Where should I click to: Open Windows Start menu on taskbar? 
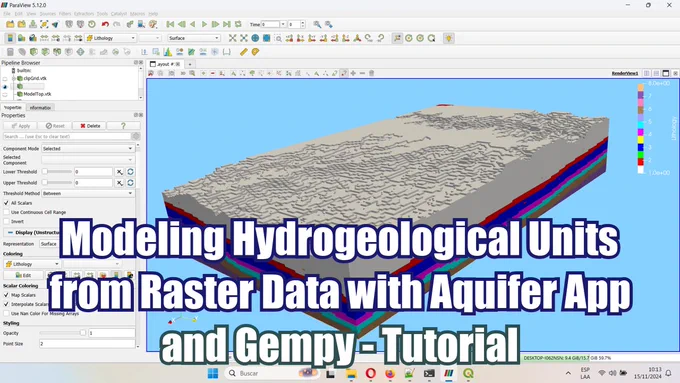point(213,373)
